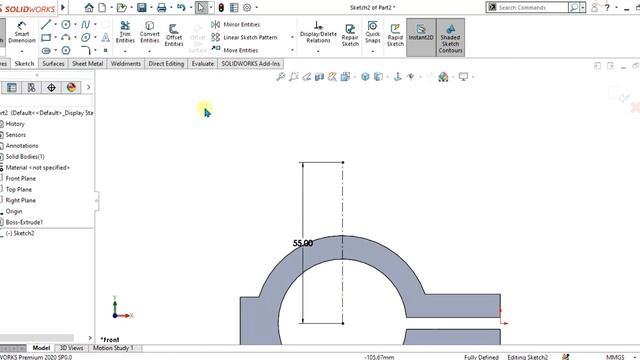The width and height of the screenshot is (640, 360).
Task: Expand Quick Snaps dropdown arrow
Action: (373, 51)
